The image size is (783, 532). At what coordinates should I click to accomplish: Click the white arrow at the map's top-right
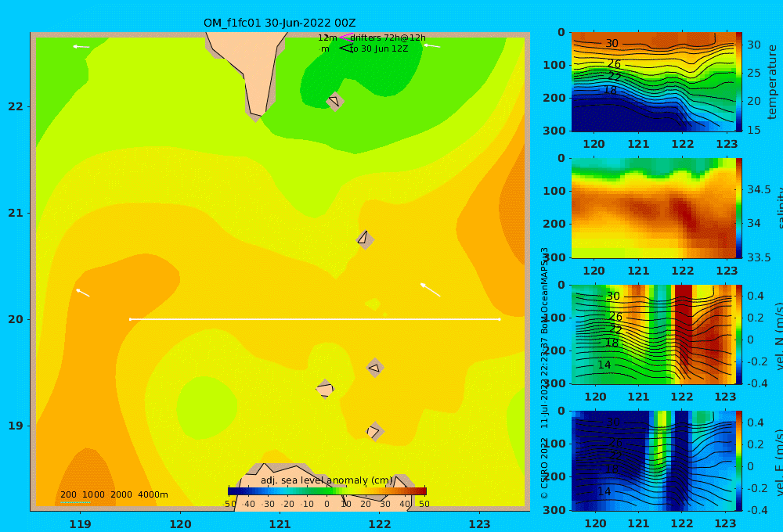[x=432, y=45]
